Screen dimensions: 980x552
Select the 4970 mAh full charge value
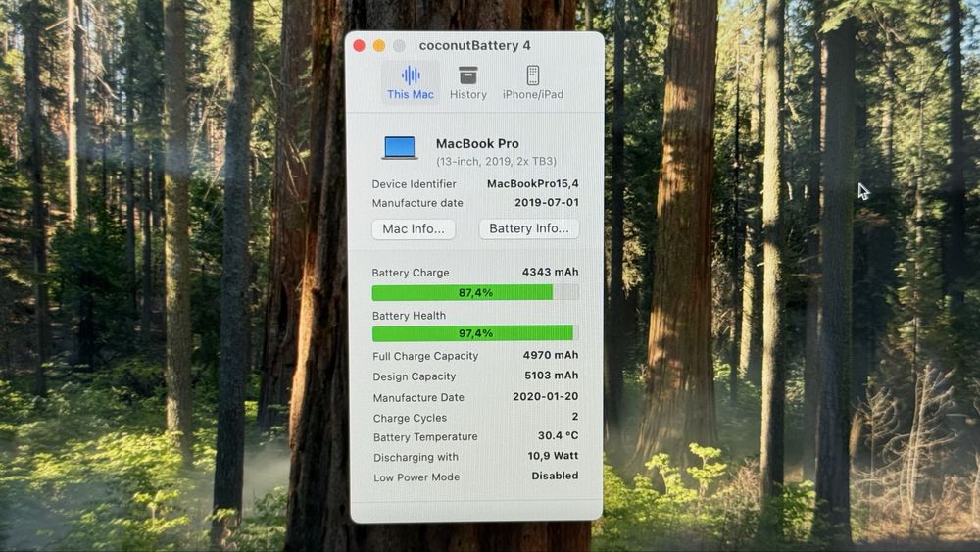tap(551, 355)
